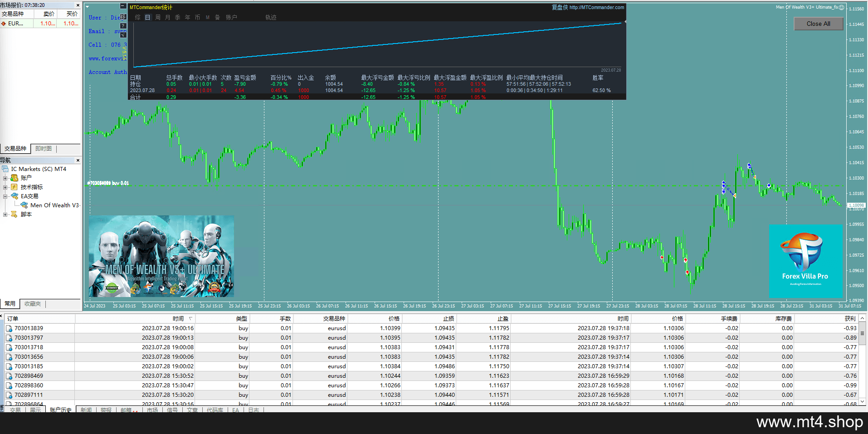Open the 邮箱 terminal tab
This screenshot has height=434, width=868.
126,410
